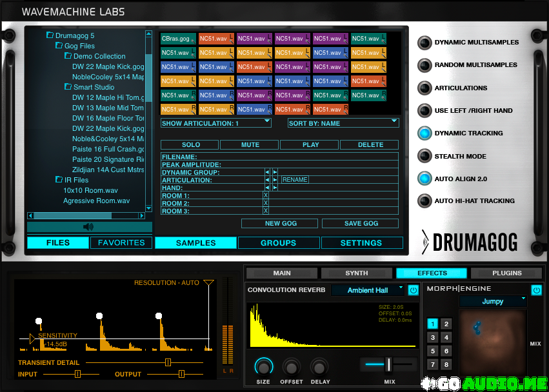The height and width of the screenshot is (392, 549).
Task: Click the file browser scroll-left arrow
Action: (30, 215)
